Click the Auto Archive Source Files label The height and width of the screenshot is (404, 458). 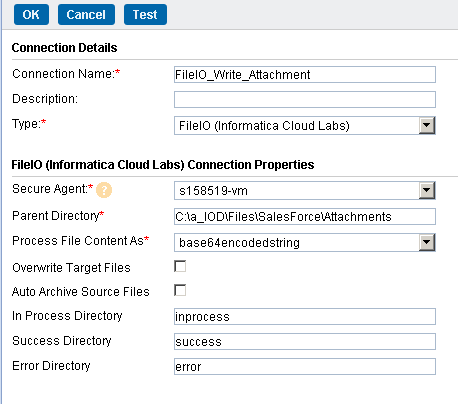[81, 292]
